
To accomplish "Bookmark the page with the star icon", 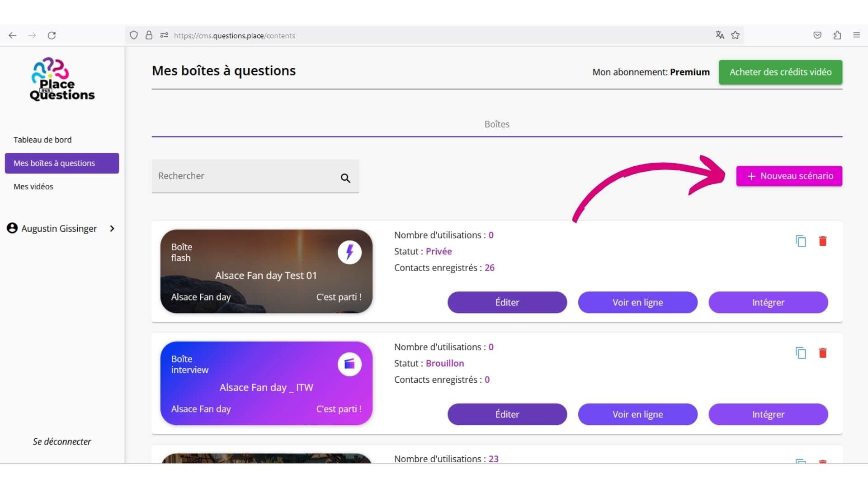I will (x=736, y=35).
